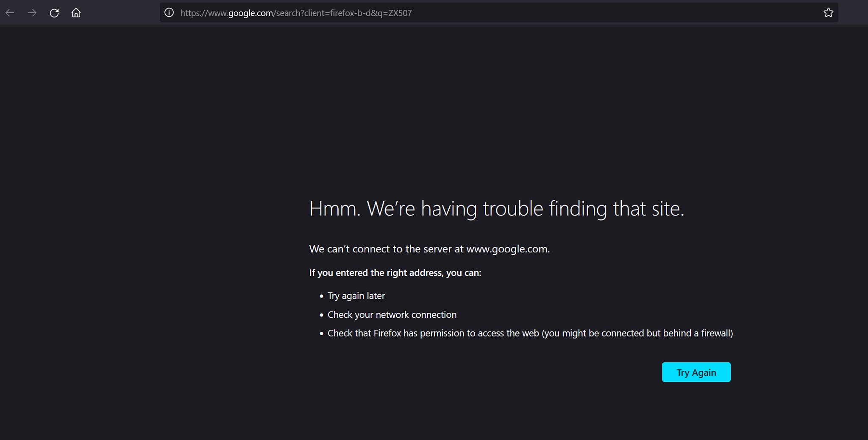Screen dimensions: 868x440
Task: Click the word 'firewall' in the last suggestion
Action: [715, 334]
